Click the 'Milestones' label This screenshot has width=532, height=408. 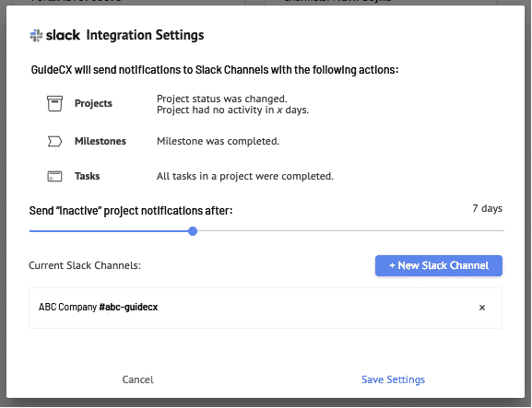100,141
